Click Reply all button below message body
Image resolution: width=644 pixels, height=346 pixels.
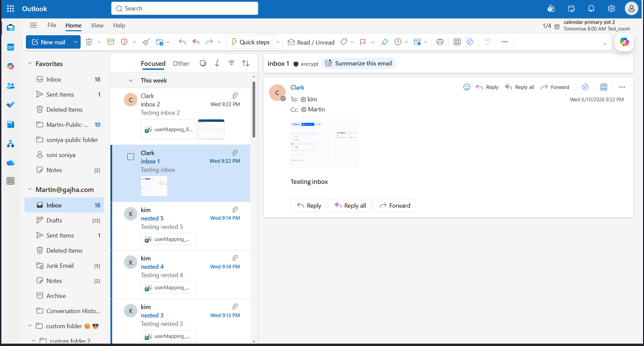350,206
